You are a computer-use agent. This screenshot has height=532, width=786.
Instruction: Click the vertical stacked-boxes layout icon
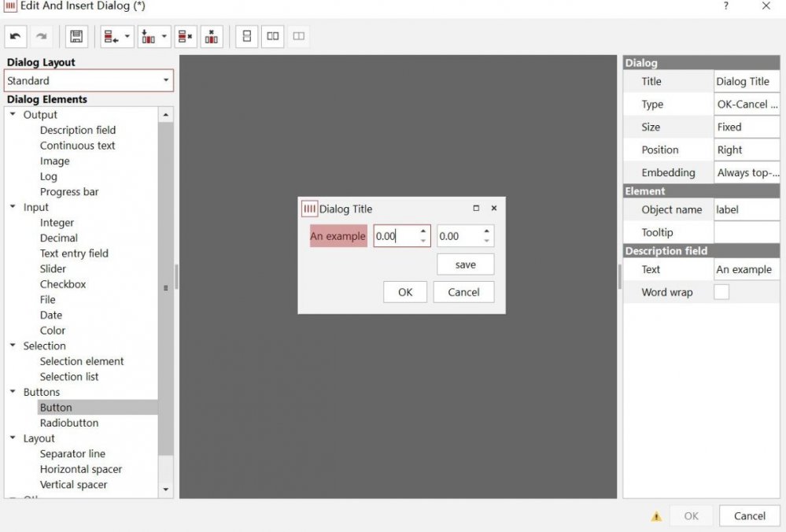246,36
